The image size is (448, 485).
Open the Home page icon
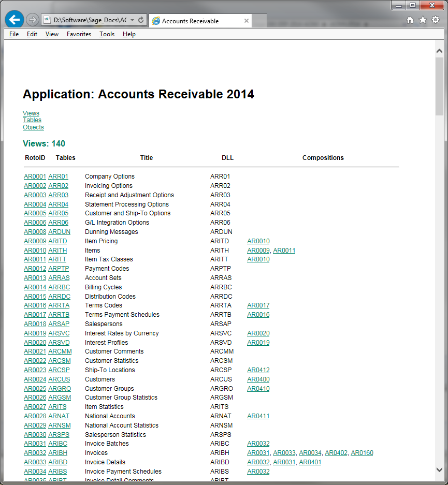pyautogui.click(x=410, y=20)
